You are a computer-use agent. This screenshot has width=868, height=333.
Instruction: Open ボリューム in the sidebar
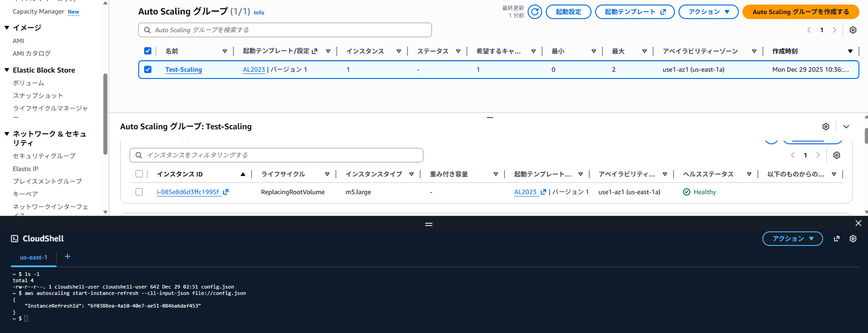[29, 83]
